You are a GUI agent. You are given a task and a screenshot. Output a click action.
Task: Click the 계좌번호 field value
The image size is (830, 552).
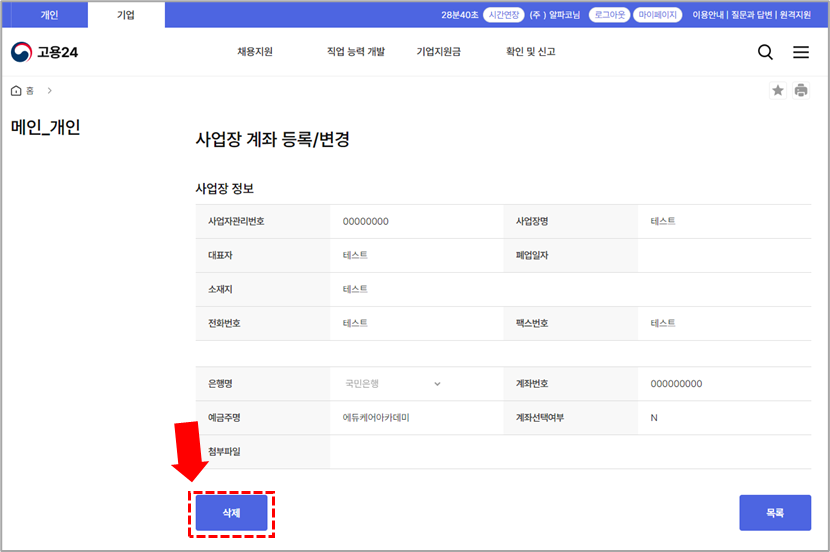click(x=676, y=384)
